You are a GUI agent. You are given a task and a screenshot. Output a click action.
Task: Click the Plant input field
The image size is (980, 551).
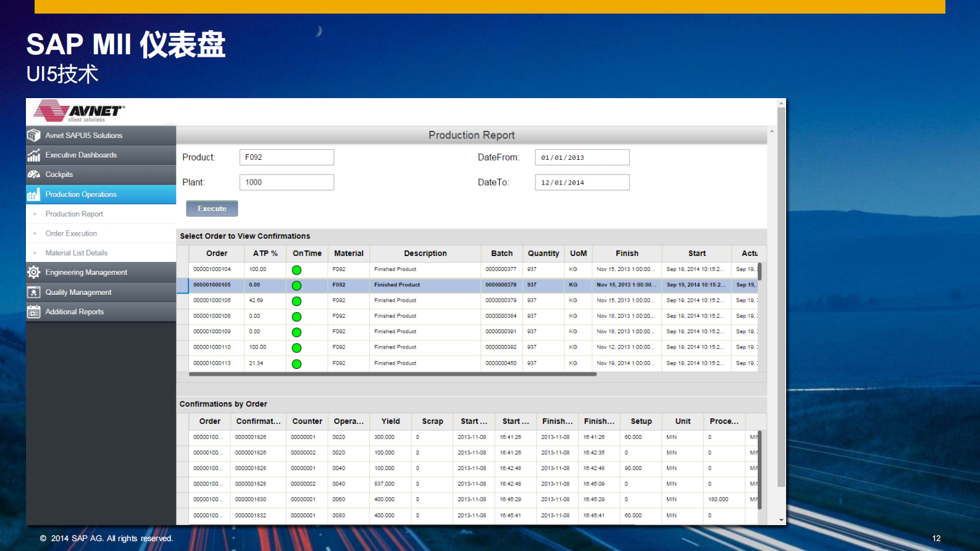click(287, 182)
